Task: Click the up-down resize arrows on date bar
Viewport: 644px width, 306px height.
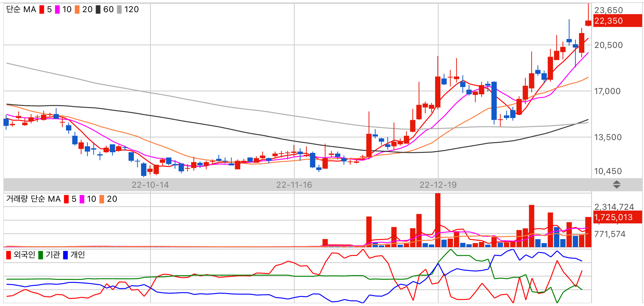Action: (617, 185)
